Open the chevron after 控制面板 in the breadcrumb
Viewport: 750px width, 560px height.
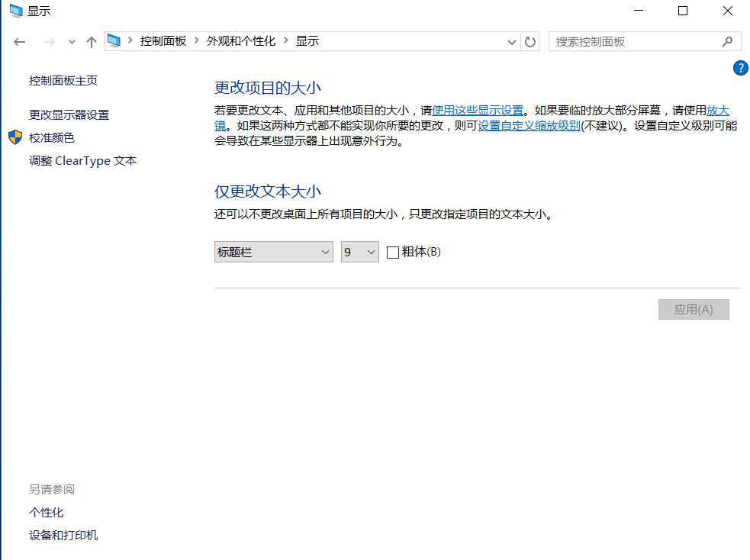(x=197, y=40)
